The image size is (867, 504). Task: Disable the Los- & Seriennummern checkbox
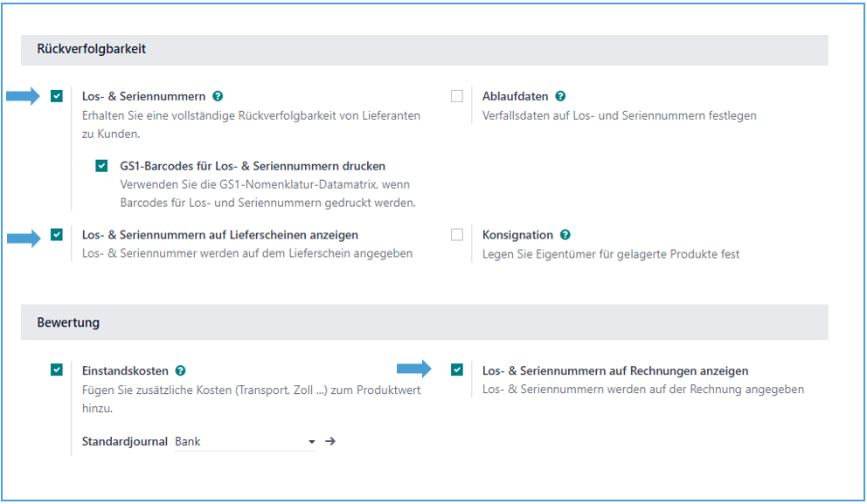(57, 96)
